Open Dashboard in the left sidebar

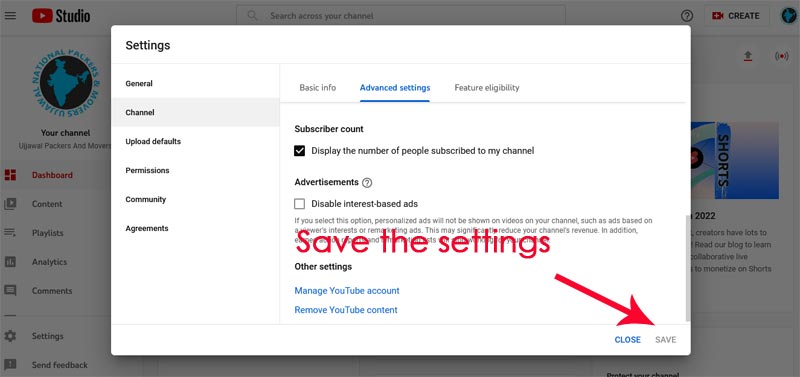pyautogui.click(x=52, y=175)
